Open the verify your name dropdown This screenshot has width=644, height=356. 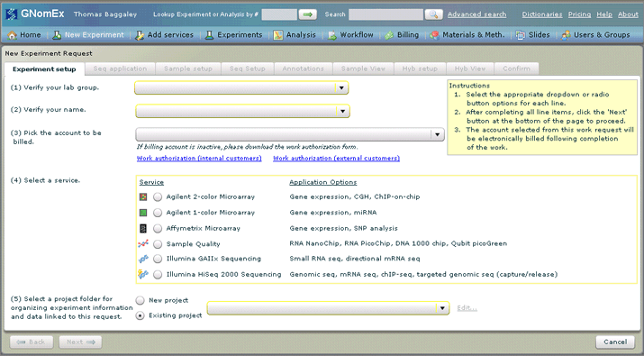coord(242,111)
